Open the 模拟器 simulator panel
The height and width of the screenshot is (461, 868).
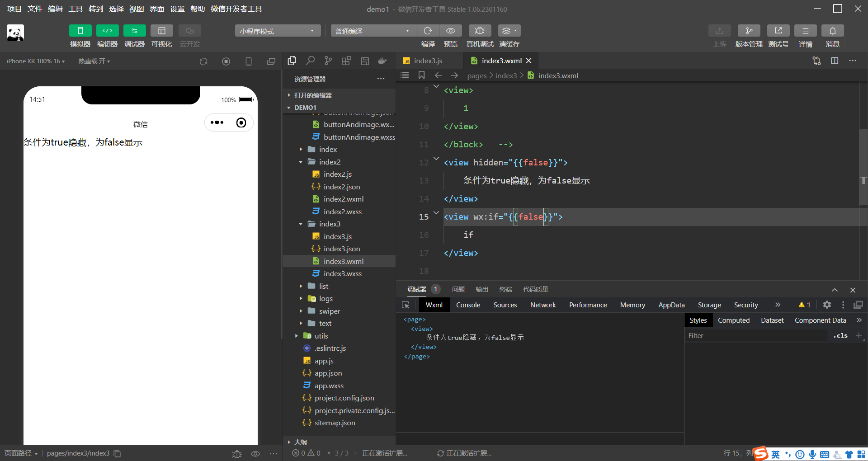pos(80,30)
